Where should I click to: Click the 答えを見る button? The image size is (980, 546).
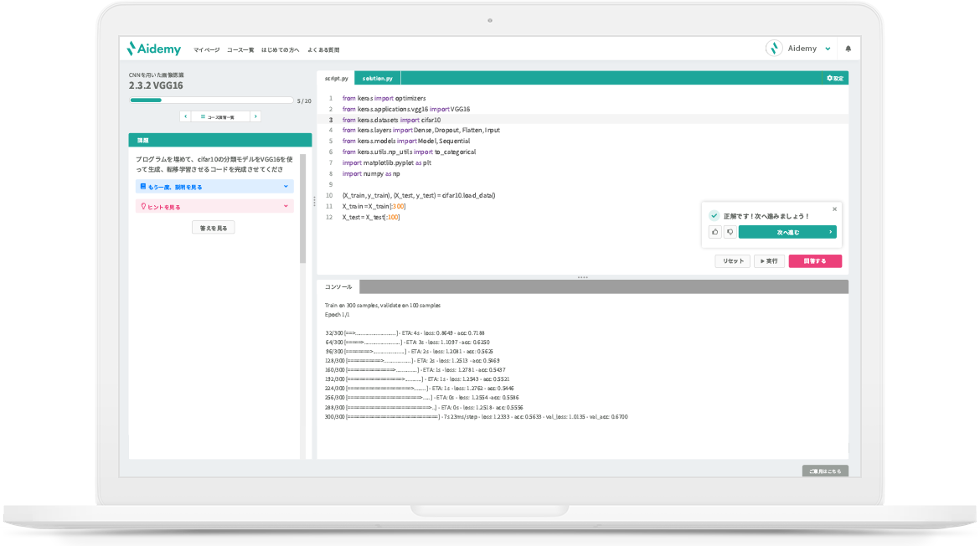pos(214,226)
